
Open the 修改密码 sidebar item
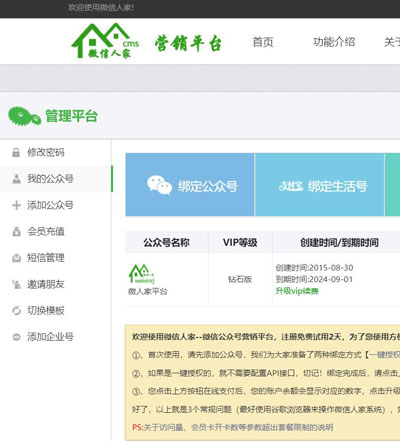[x=55, y=152]
